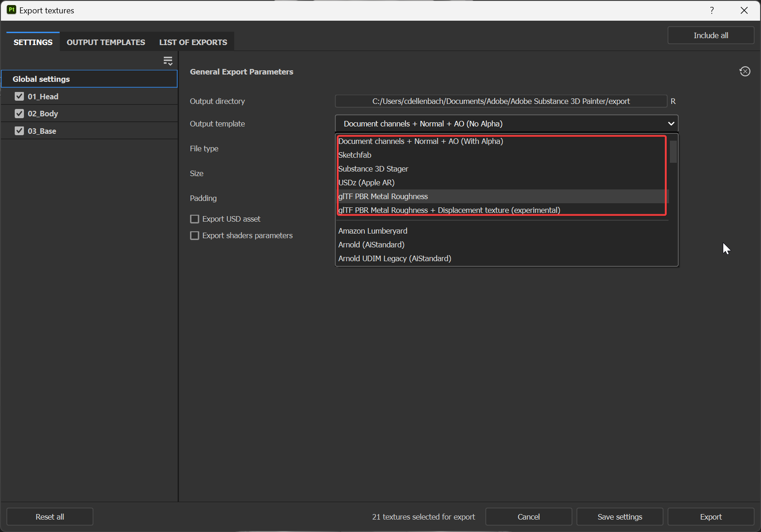Screen dimensions: 761x532
Task: Enable Export USD asset
Action: (195, 219)
